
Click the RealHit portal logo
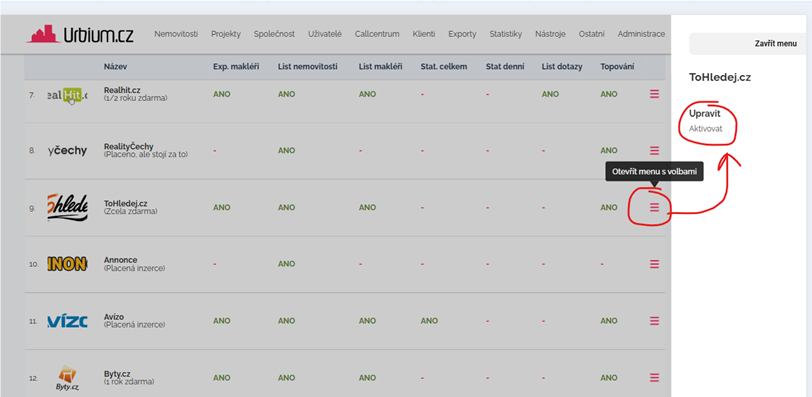pos(67,95)
